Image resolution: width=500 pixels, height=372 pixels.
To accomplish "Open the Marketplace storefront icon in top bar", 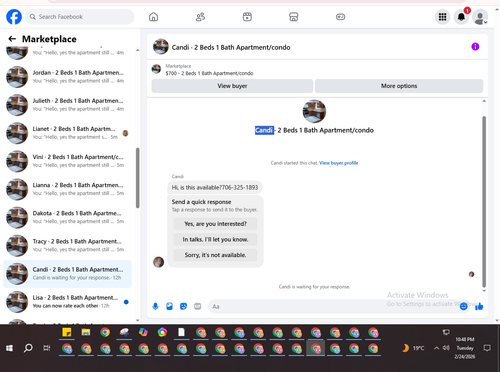I will click(293, 17).
